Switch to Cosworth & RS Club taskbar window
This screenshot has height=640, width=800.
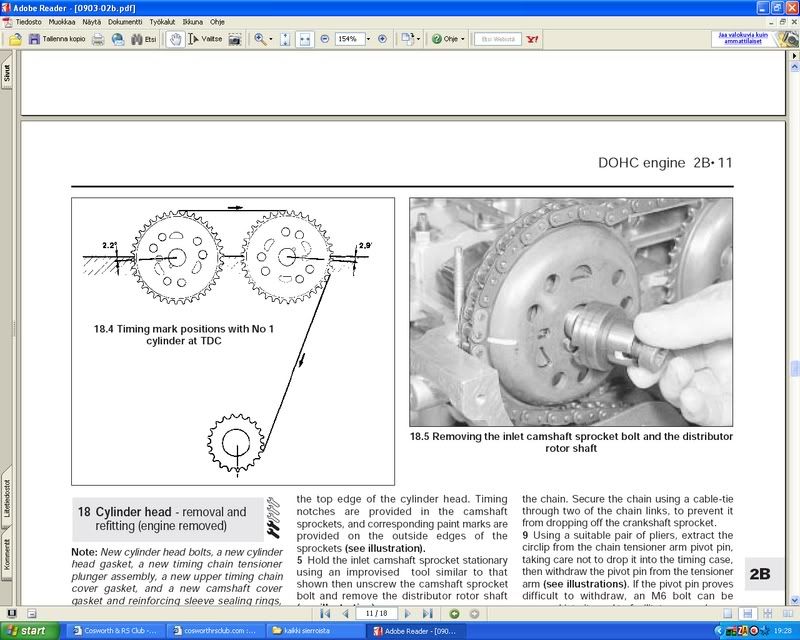point(114,631)
